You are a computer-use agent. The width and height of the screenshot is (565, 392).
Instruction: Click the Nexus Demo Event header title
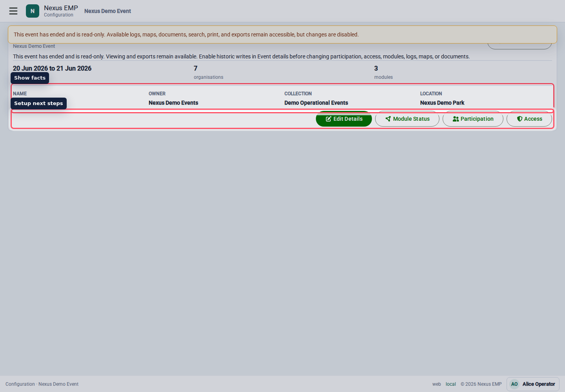tap(108, 11)
